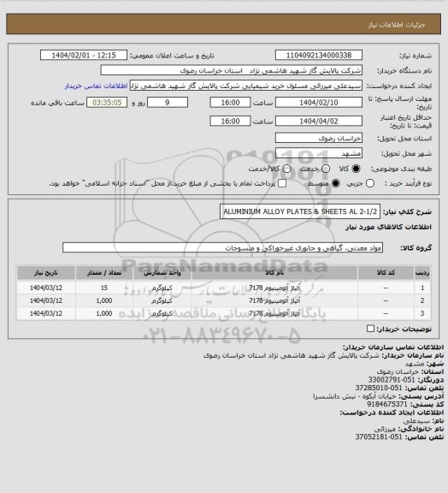Click the delivery province field خراسان رضوی
The width and height of the screenshot is (448, 493).
pyautogui.click(x=319, y=138)
